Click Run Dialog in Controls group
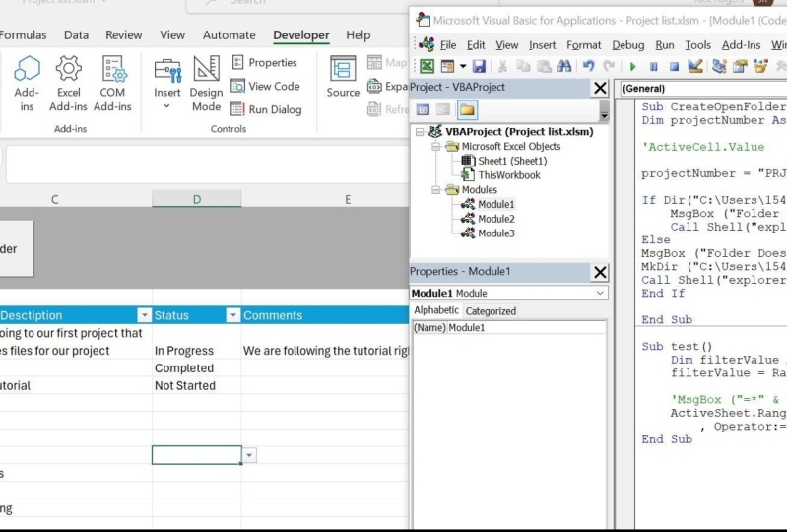The image size is (787, 532). [x=266, y=109]
